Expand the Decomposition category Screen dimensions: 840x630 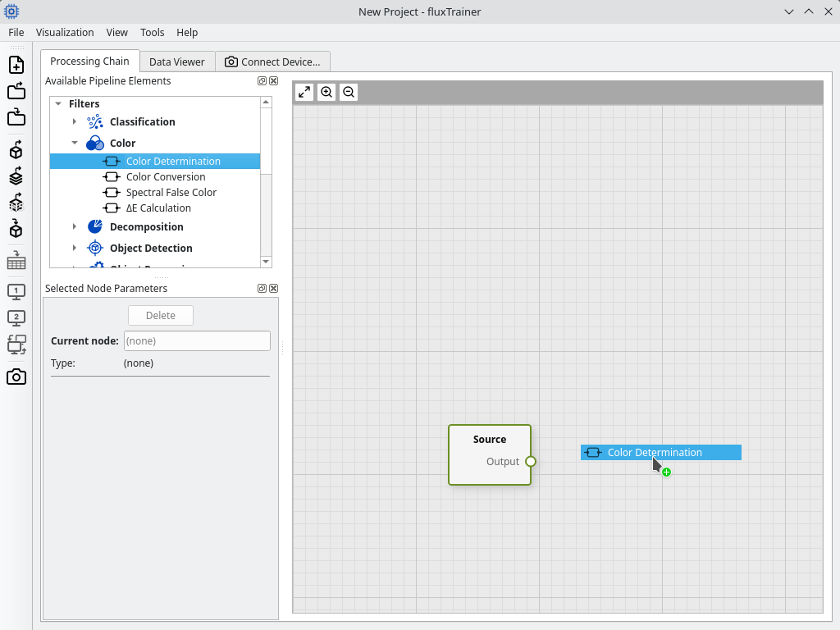click(75, 226)
